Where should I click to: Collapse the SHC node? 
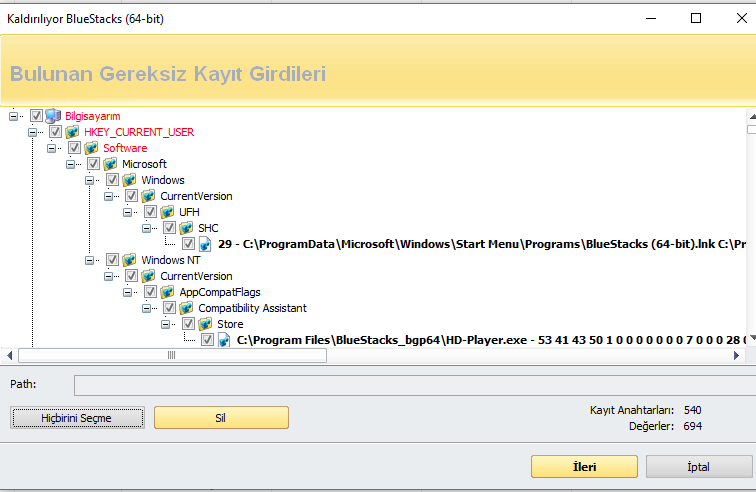[x=146, y=228]
